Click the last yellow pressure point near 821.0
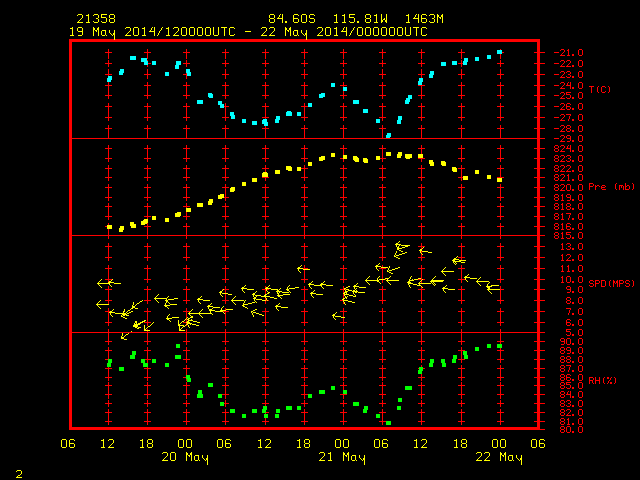 point(500,180)
